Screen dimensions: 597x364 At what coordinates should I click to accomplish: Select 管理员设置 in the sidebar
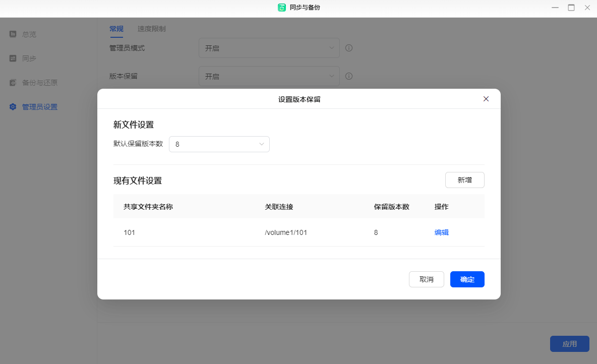(x=33, y=107)
